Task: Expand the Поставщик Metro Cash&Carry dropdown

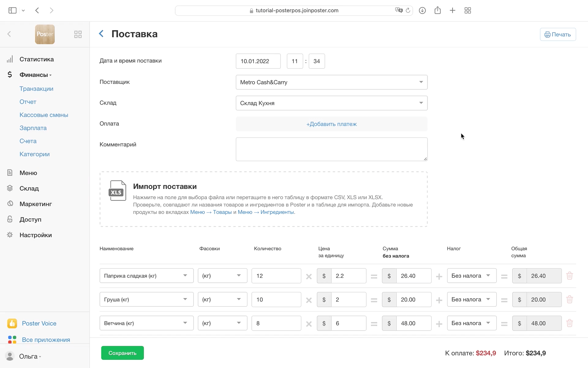Action: 331,82
